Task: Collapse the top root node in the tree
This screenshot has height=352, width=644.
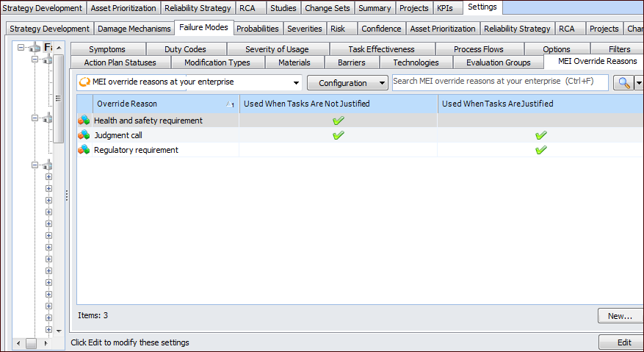Action: point(21,48)
